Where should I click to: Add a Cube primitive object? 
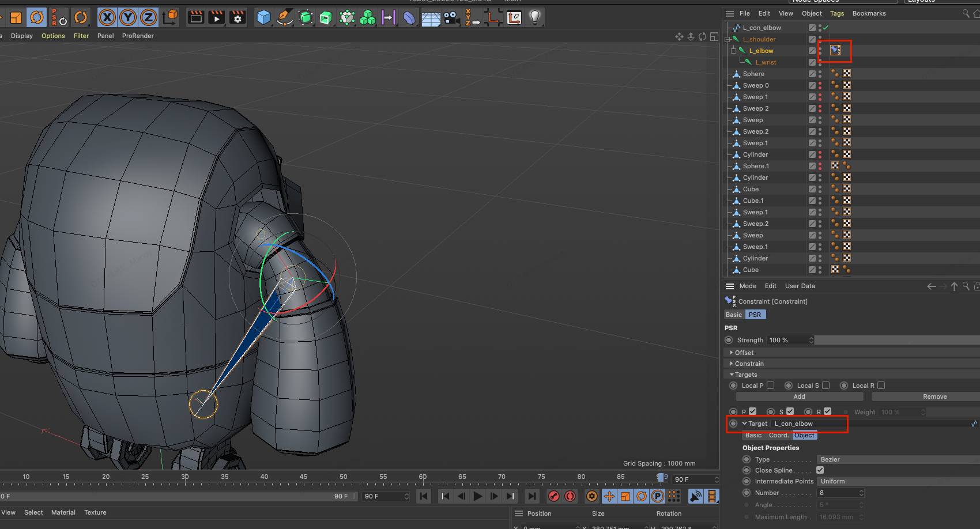point(264,18)
